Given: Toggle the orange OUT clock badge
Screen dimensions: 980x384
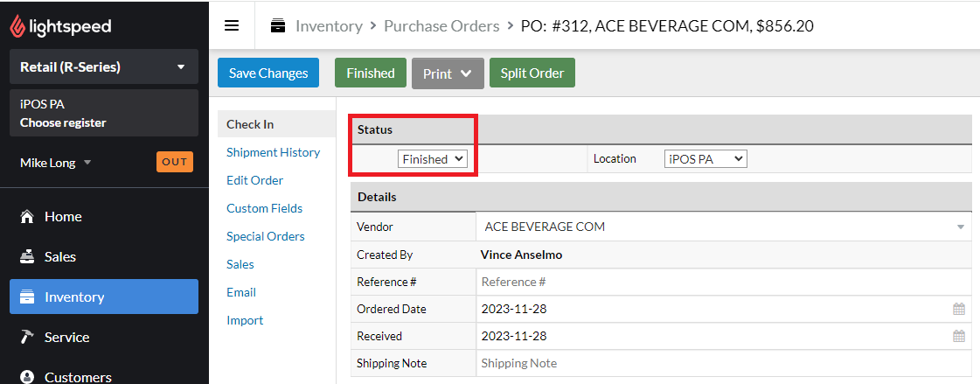Looking at the screenshot, I should [x=174, y=162].
